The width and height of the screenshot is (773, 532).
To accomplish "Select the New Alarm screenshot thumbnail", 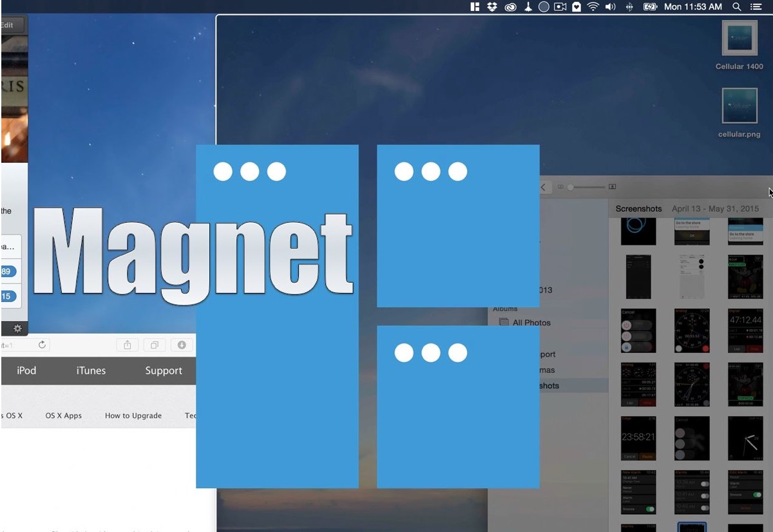I will click(x=638, y=491).
